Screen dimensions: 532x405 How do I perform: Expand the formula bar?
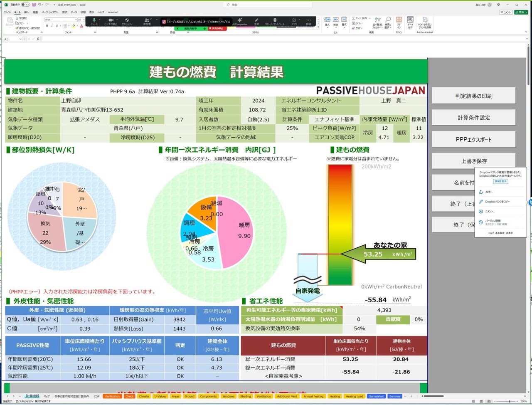pos(527,39)
